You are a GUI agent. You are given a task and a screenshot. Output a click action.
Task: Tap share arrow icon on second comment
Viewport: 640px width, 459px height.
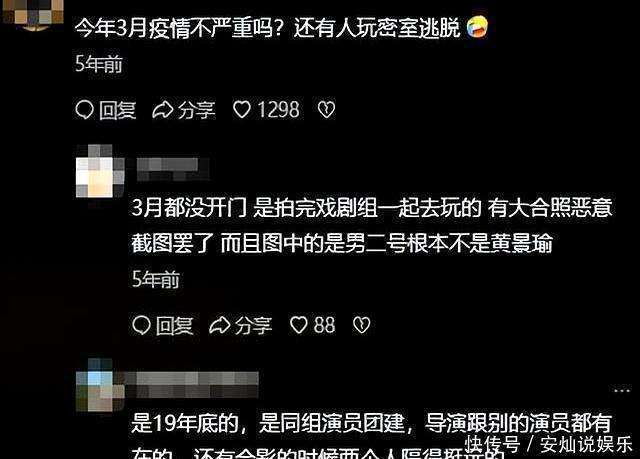219,326
